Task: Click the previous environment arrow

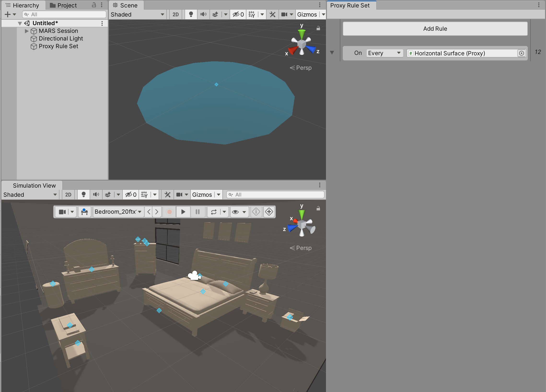Action: pyautogui.click(x=149, y=212)
